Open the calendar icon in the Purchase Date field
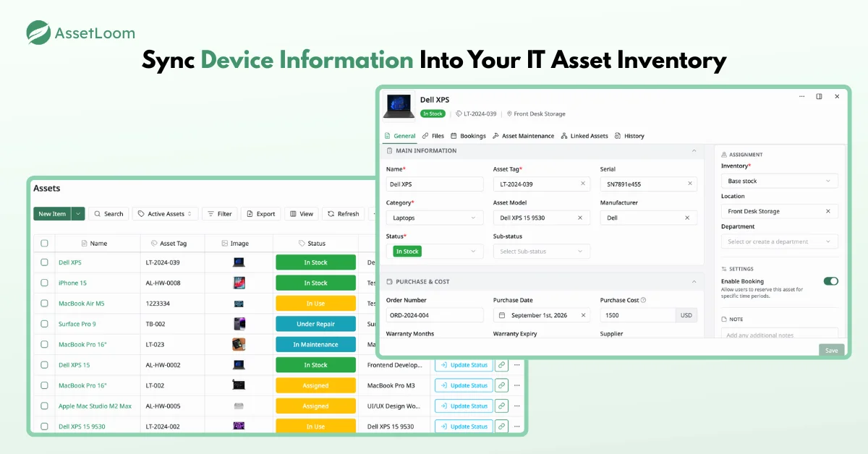Image resolution: width=868 pixels, height=454 pixels. [503, 315]
